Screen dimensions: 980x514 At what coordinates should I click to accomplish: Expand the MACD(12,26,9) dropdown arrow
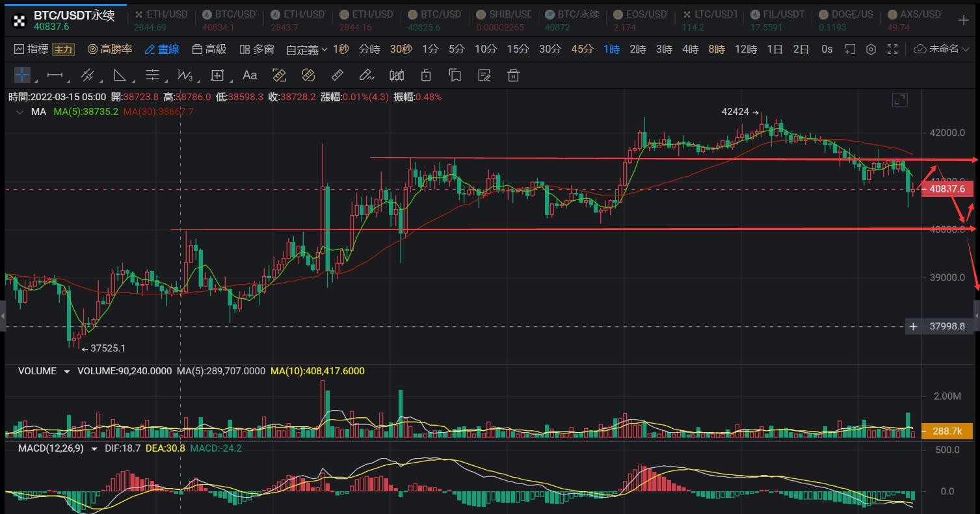click(94, 449)
